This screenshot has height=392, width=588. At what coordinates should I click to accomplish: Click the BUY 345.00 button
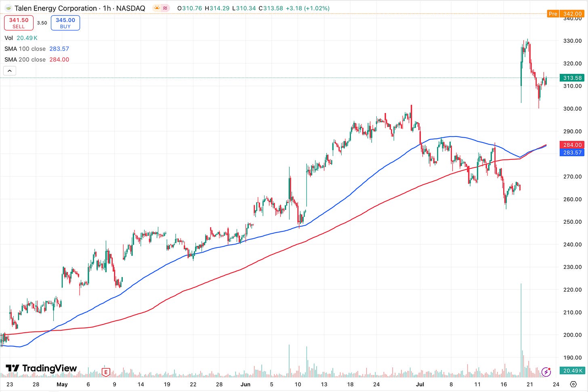(65, 23)
